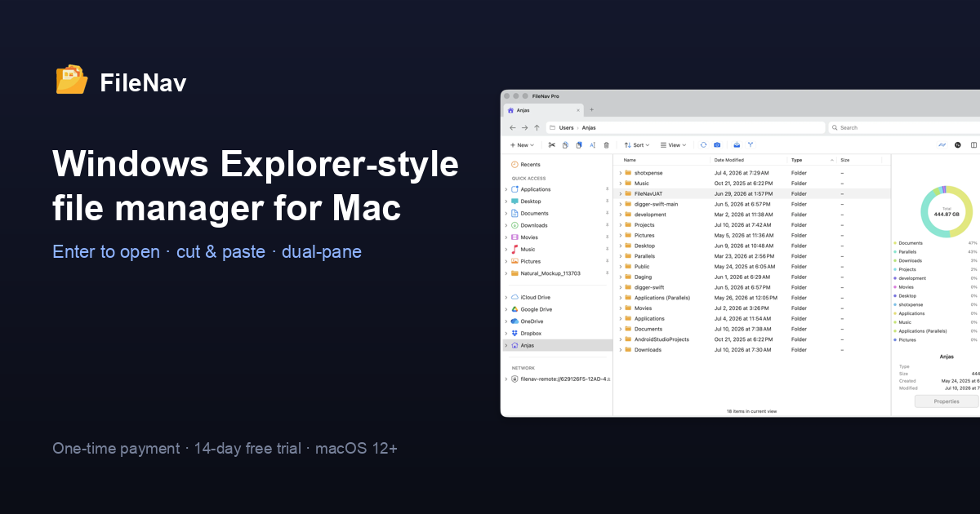Click the Rename icon in toolbar

pos(592,145)
